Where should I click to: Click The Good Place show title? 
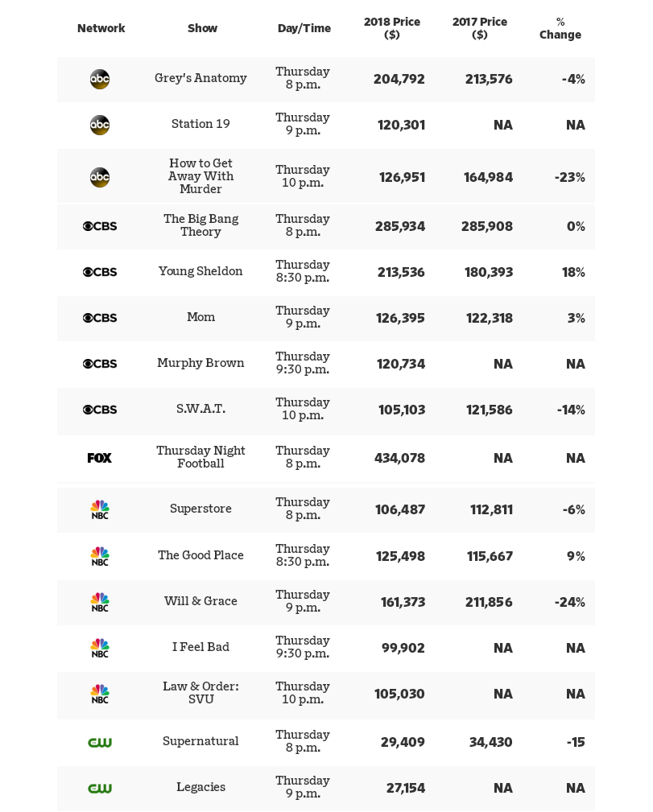(200, 555)
